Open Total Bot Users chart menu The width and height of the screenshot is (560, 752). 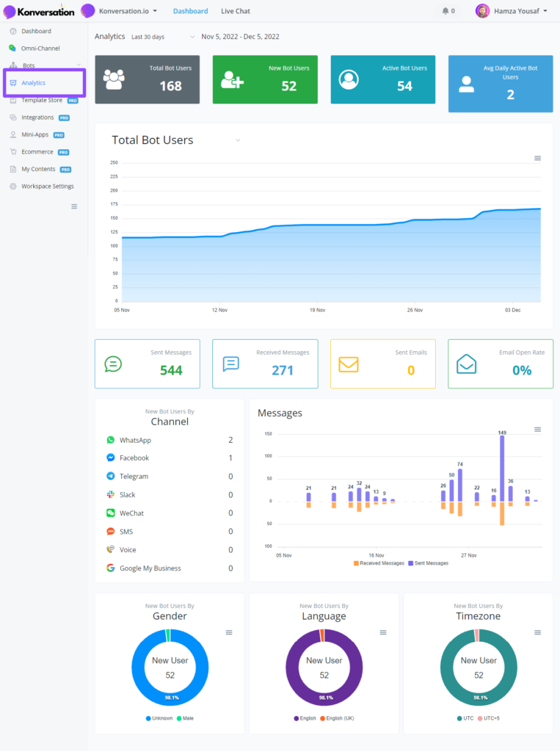(537, 159)
